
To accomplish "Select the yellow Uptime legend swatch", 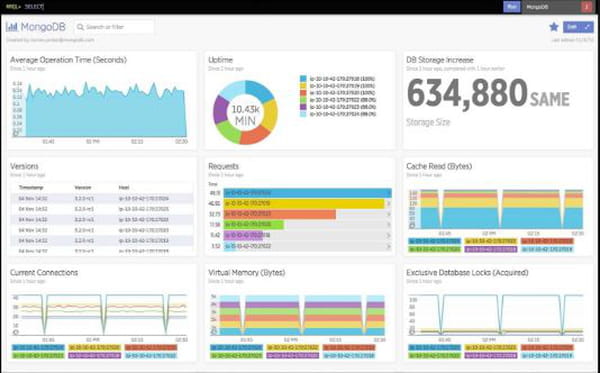I will pos(303,86).
